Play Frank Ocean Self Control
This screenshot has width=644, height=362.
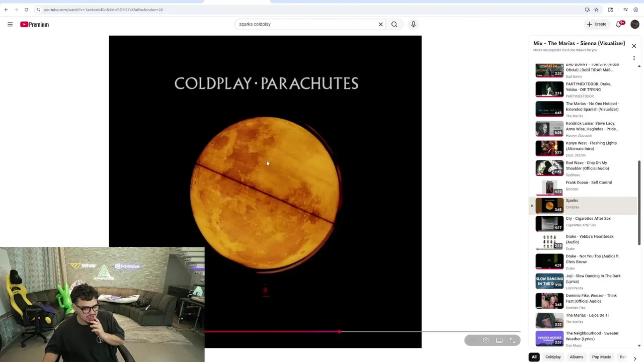click(x=584, y=187)
